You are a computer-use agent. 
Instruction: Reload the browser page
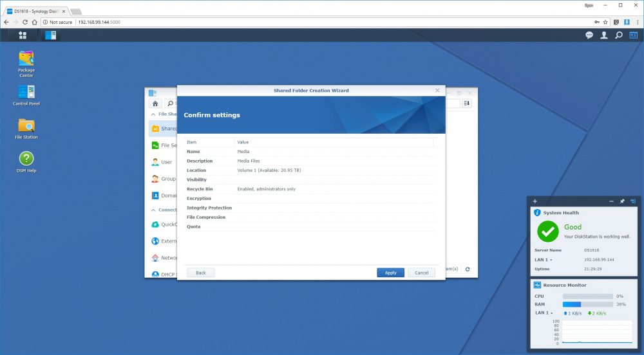pyautogui.click(x=25, y=22)
